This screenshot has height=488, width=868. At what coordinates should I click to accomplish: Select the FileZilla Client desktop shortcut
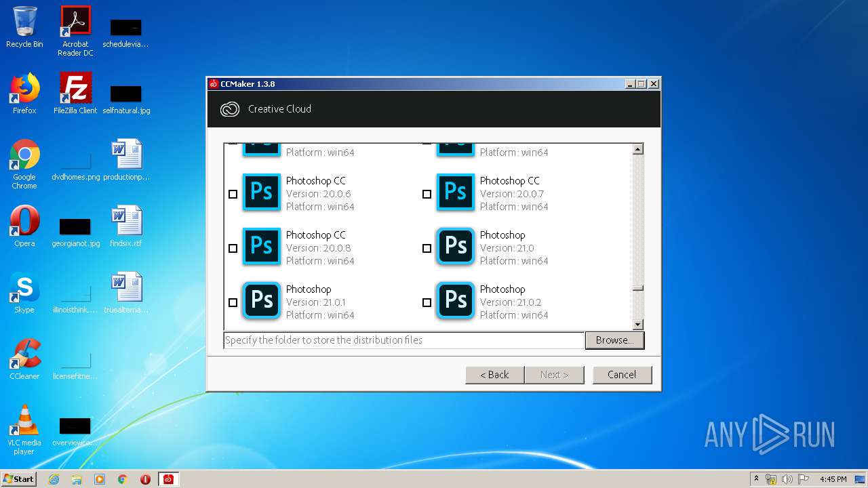tap(75, 94)
